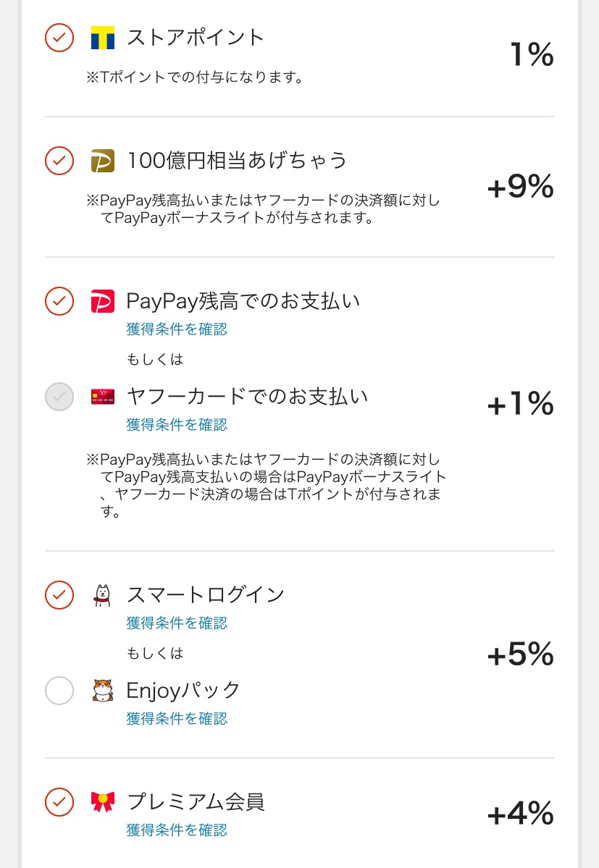This screenshot has width=599, height=868.
Task: Toggle the プレミアム会員 check circle
Action: [x=59, y=801]
